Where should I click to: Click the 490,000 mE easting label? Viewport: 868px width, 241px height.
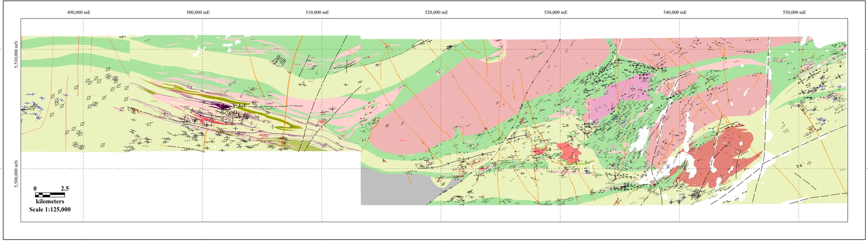[79, 12]
